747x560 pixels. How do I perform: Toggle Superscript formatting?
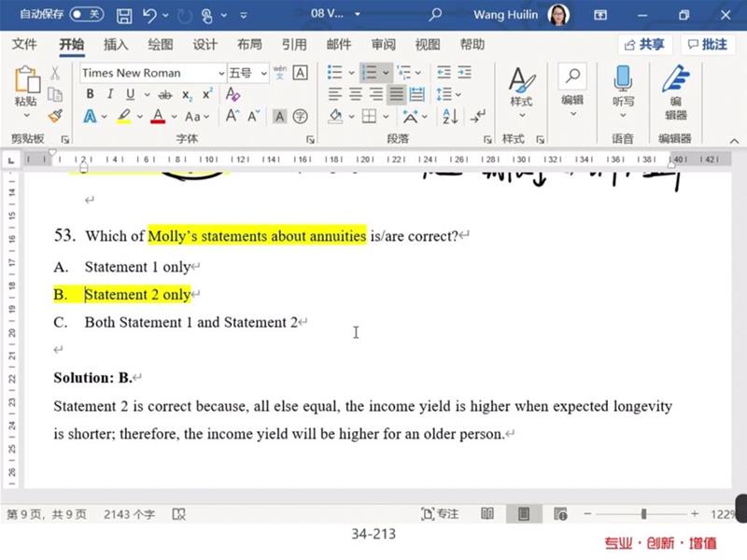coord(207,94)
